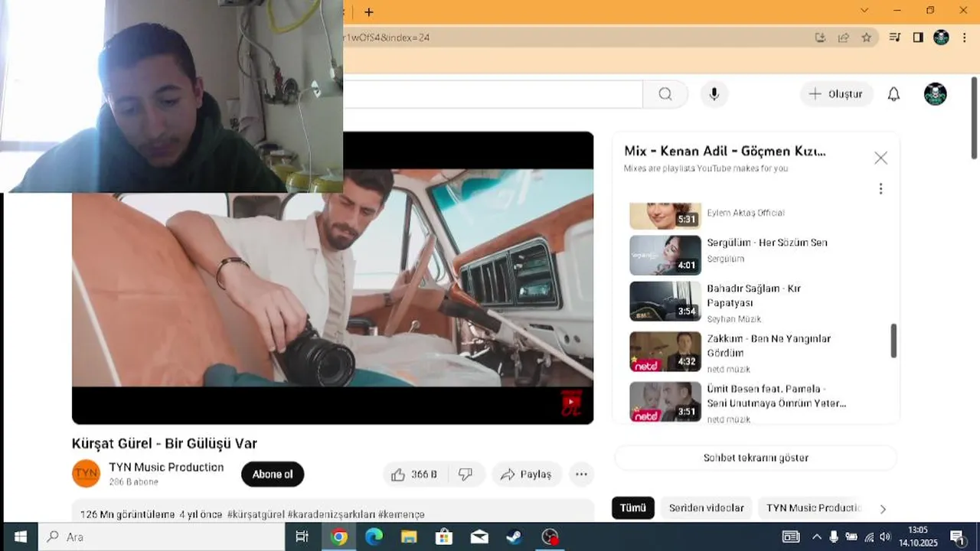Viewport: 980px width, 551px height.
Task: Click #kürşatgürel hashtag link
Action: 256,514
